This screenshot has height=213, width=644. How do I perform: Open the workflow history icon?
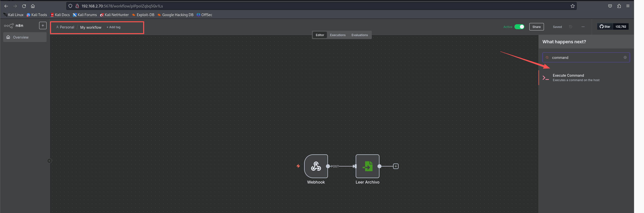pos(570,27)
